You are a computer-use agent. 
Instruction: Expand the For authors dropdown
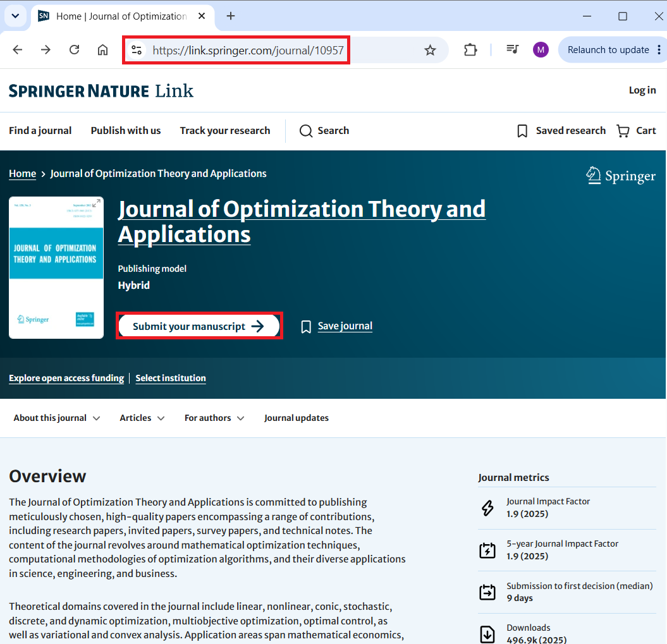click(214, 418)
